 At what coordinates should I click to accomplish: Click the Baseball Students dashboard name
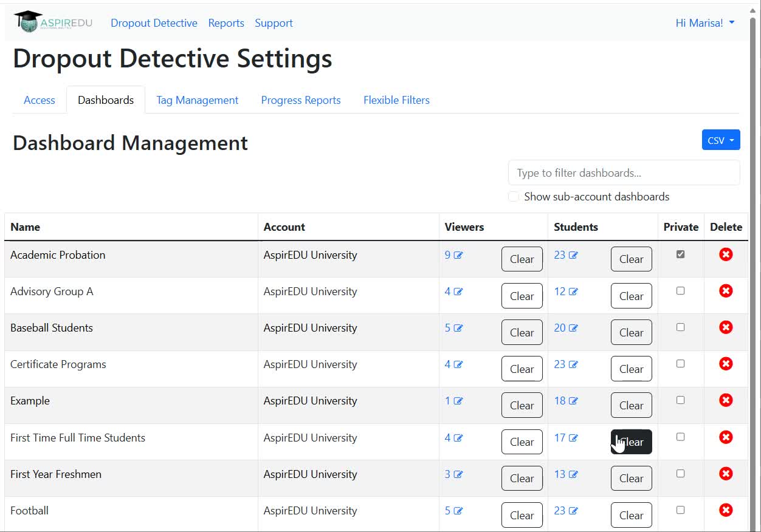[52, 328]
